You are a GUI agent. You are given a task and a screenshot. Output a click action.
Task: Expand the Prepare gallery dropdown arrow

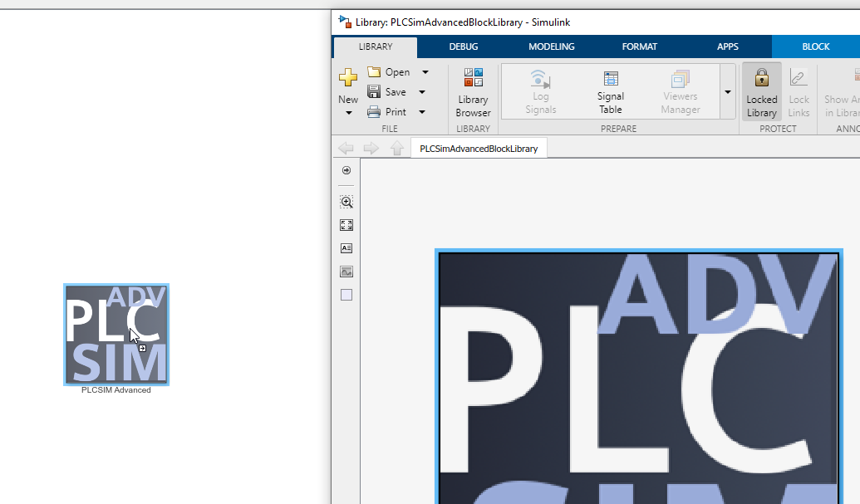728,92
